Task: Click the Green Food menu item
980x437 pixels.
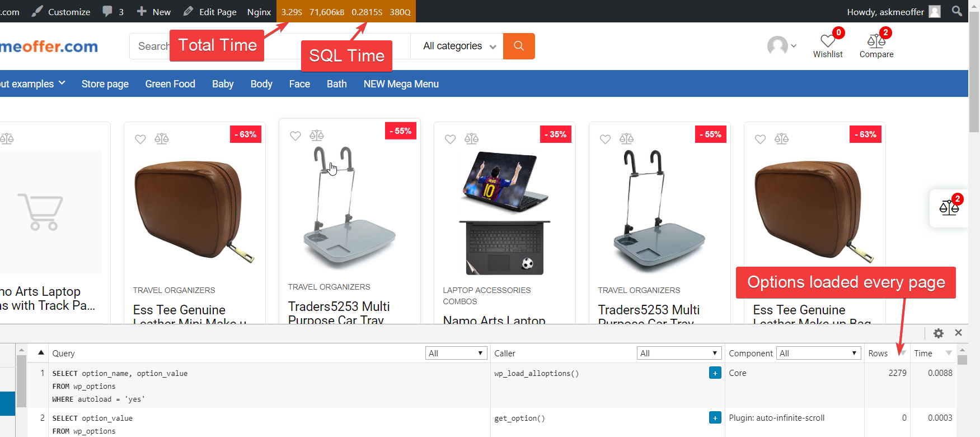Action: tap(170, 84)
